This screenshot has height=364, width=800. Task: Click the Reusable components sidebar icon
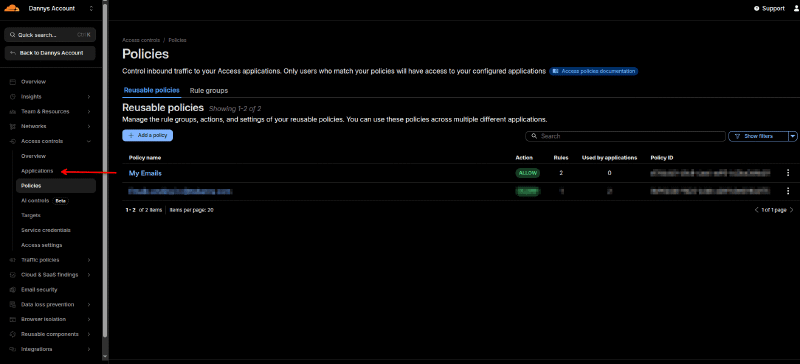[x=12, y=334]
